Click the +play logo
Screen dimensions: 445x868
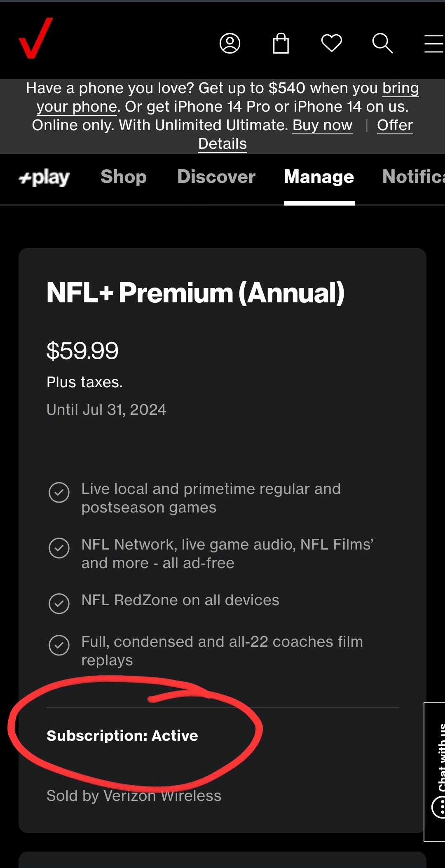click(x=44, y=178)
